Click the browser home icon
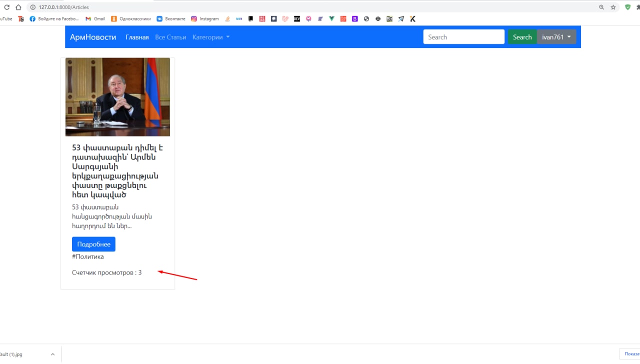The image size is (640, 364). (18, 7)
